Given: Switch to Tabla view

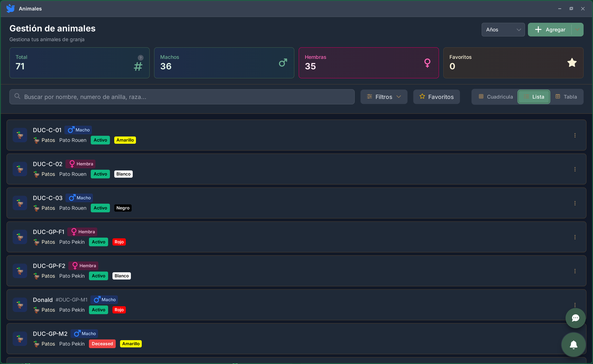Looking at the screenshot, I should pos(566,97).
